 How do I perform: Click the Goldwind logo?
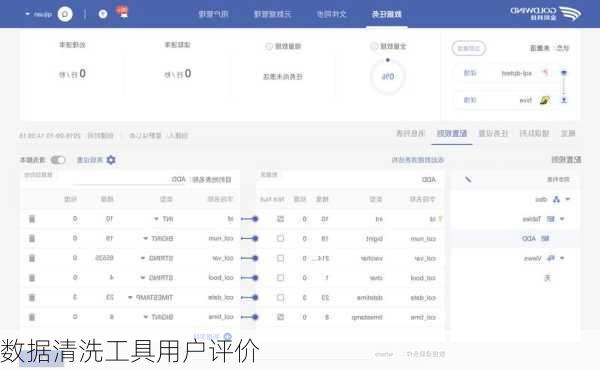[545, 14]
